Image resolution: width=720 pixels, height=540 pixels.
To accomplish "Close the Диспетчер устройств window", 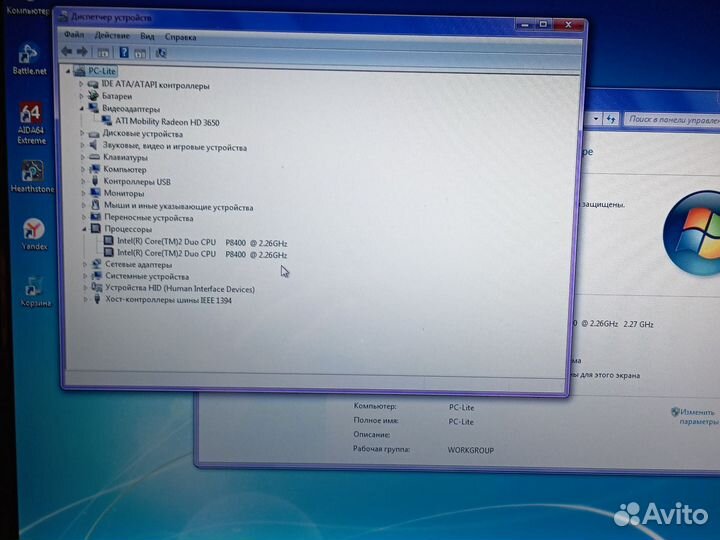I will 568,24.
